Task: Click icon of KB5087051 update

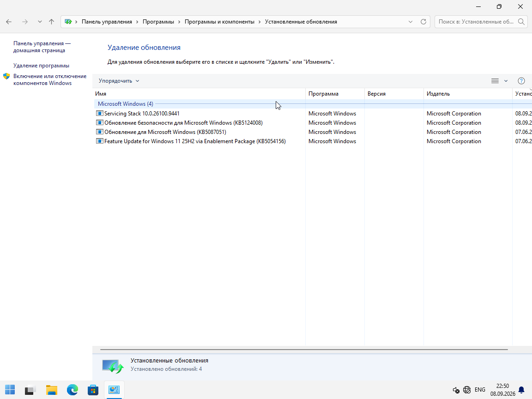Action: click(99, 132)
